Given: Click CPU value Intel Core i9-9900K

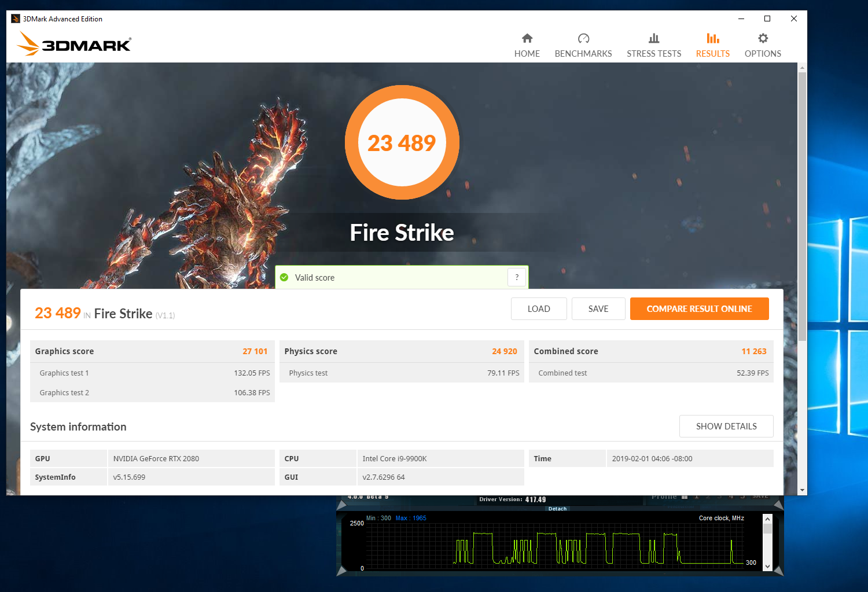Looking at the screenshot, I should pos(395,458).
